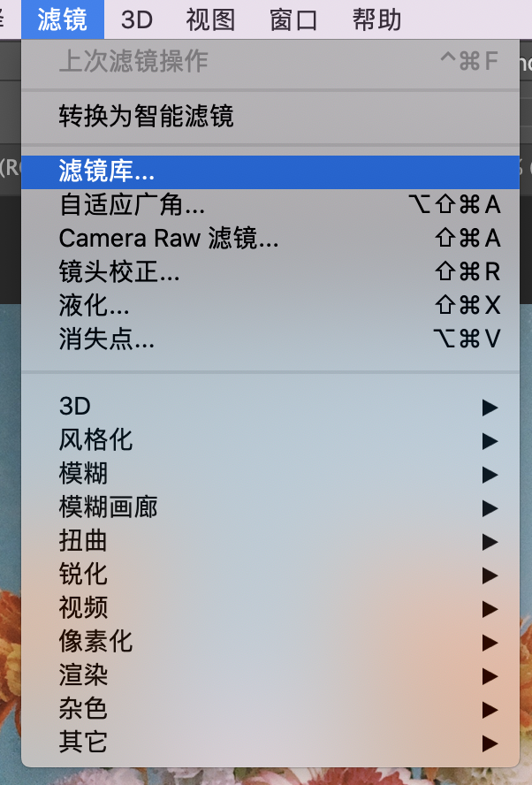Expand the 视频 video submenu
The image size is (532, 785).
[x=83, y=608]
